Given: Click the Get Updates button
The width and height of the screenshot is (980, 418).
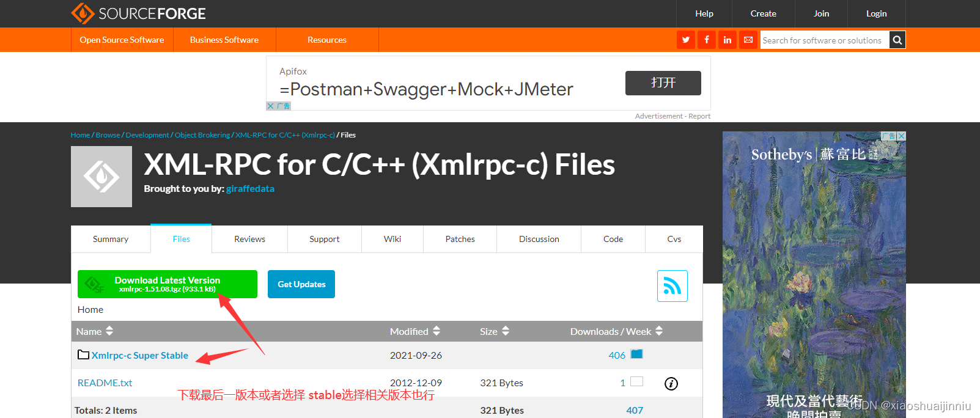Looking at the screenshot, I should pyautogui.click(x=301, y=284).
